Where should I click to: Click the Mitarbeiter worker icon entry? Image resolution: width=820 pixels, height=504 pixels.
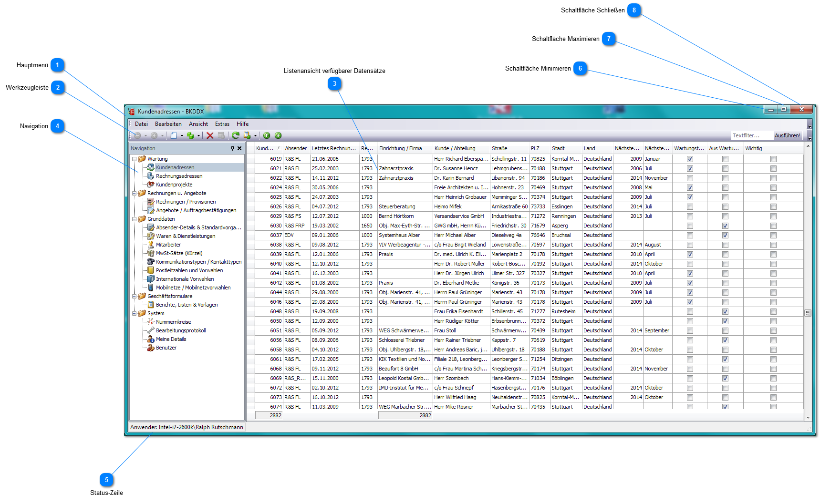pos(151,245)
